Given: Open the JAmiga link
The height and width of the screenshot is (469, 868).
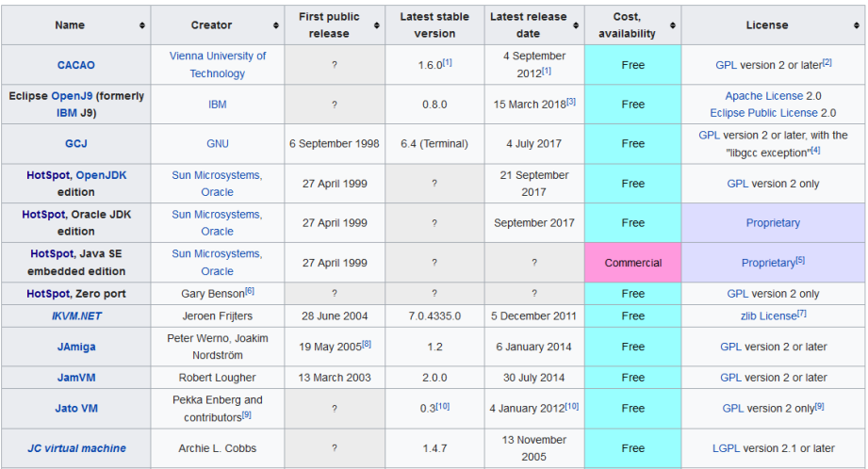Looking at the screenshot, I should pyautogui.click(x=76, y=347).
